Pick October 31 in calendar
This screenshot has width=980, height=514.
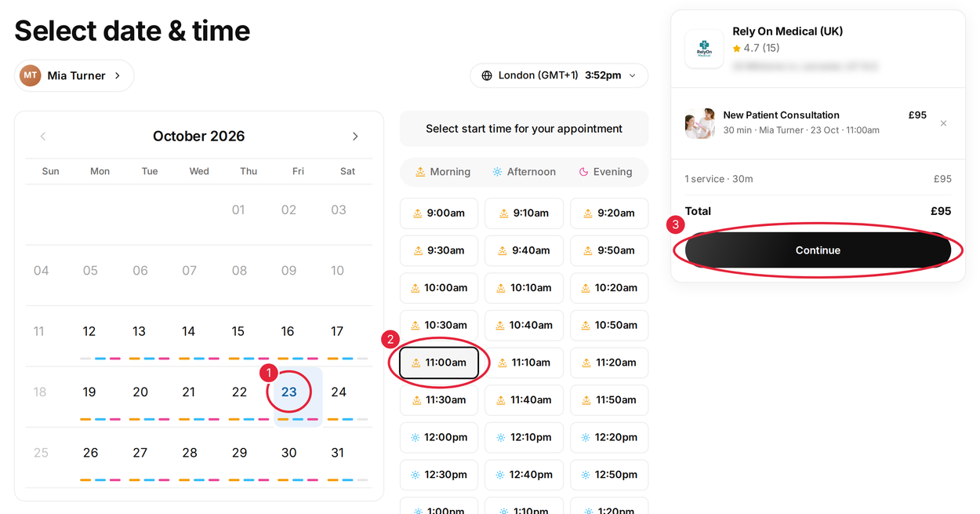coord(338,453)
